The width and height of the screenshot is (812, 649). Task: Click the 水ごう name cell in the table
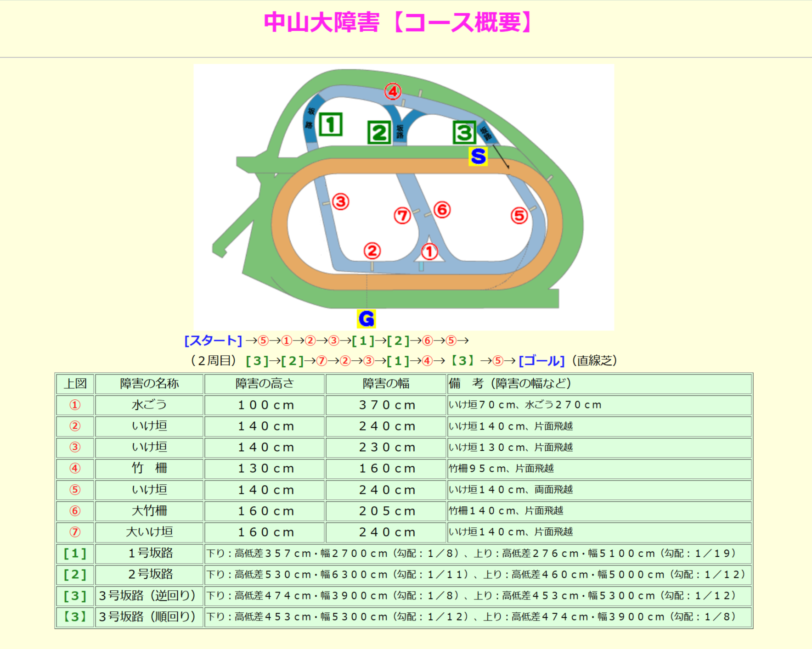[149, 405]
